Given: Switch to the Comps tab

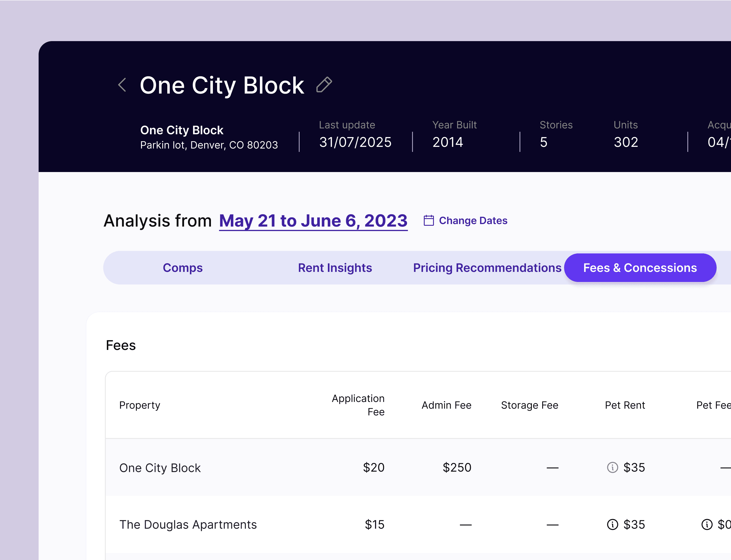Looking at the screenshot, I should pos(183,268).
